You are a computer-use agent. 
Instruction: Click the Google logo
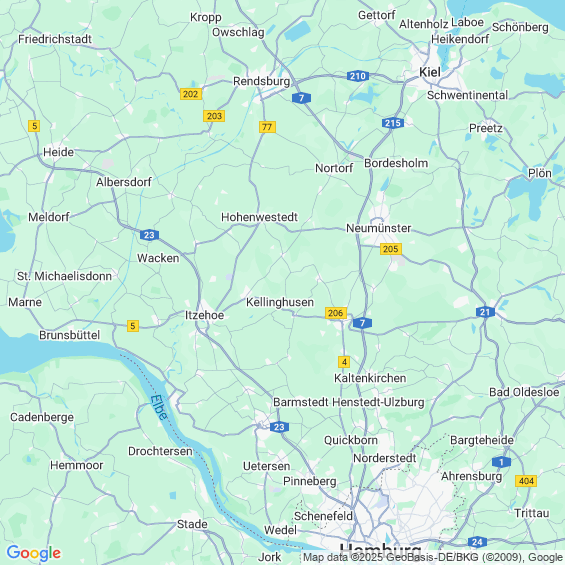coord(34,553)
